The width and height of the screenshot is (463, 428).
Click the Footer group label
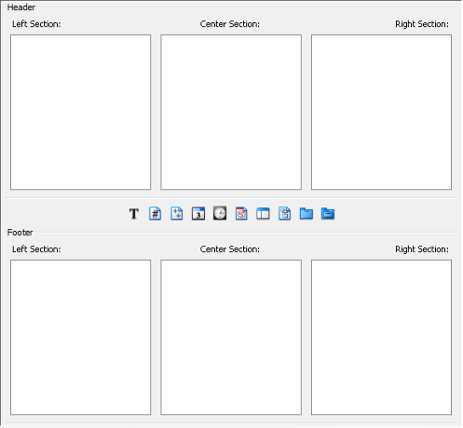(x=20, y=232)
